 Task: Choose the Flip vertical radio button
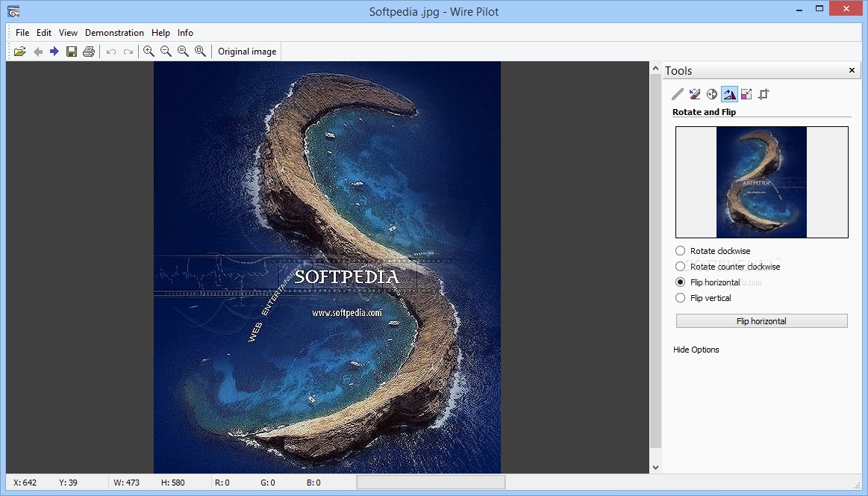[x=680, y=298]
